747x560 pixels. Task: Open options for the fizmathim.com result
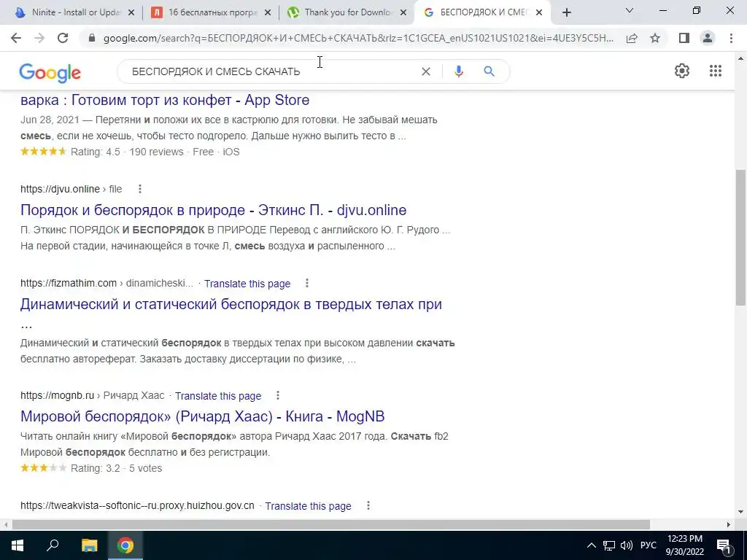click(x=307, y=284)
